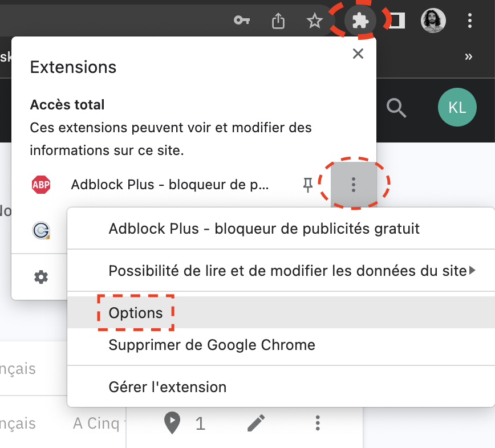
Task: Open the Chrome profile avatar
Action: 433,21
